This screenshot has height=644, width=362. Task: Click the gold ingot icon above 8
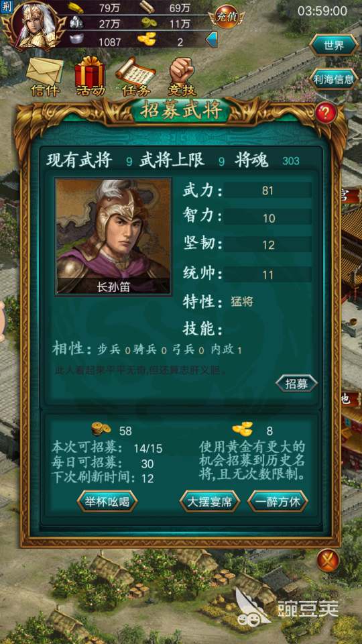pyautogui.click(x=243, y=429)
